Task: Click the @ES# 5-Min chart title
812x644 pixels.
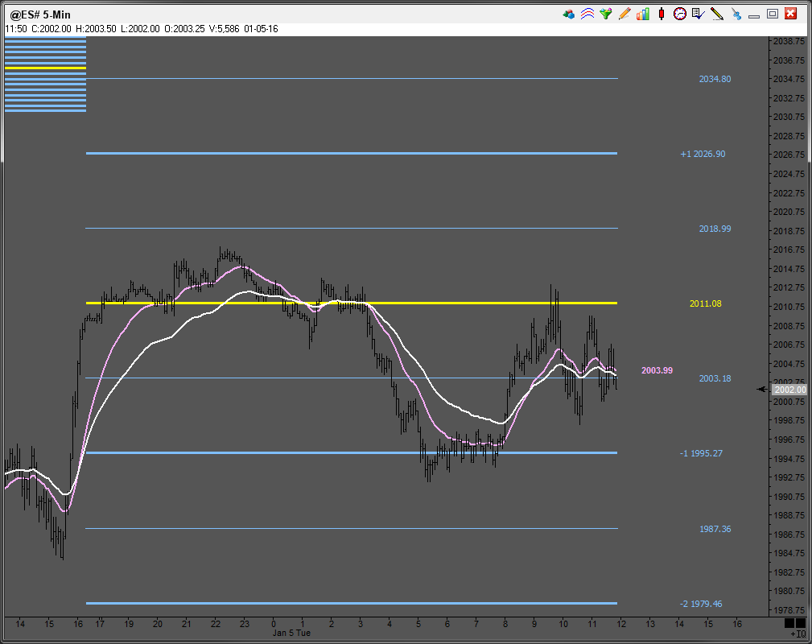Action: (40, 14)
